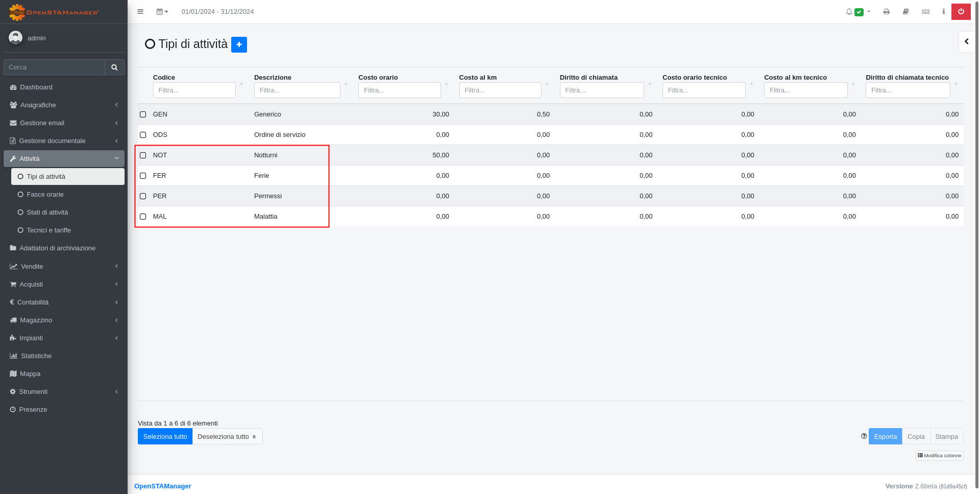The width and height of the screenshot is (980, 494).
Task: Click the info icon in top bar
Action: click(943, 12)
